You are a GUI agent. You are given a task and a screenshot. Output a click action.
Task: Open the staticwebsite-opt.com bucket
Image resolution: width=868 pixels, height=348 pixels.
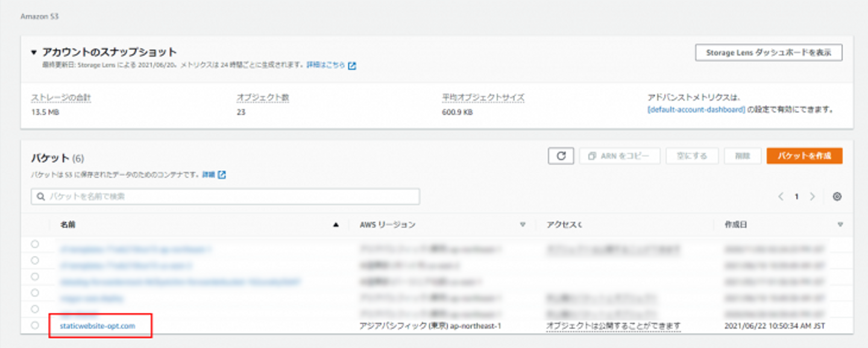(98, 326)
